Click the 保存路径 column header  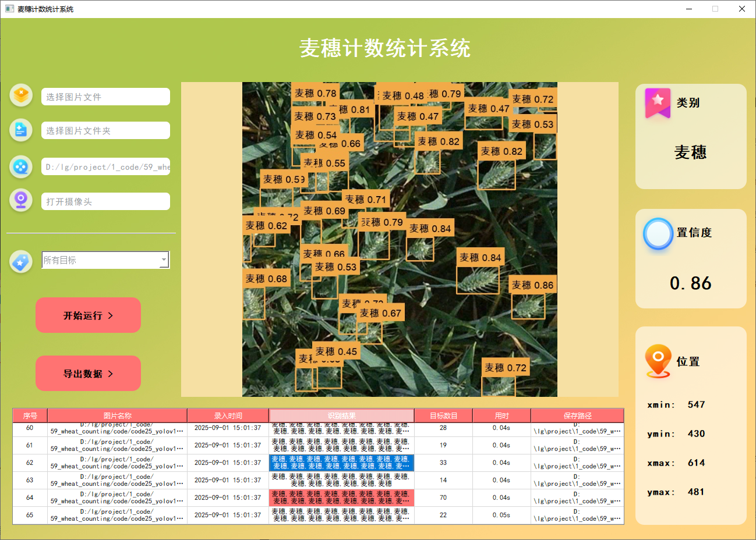[x=577, y=415]
